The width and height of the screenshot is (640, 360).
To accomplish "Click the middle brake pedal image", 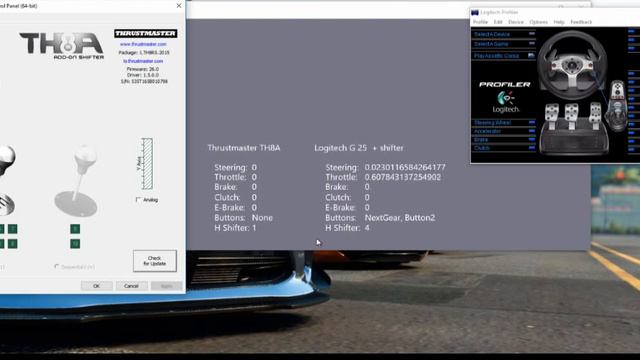I will point(571,116).
